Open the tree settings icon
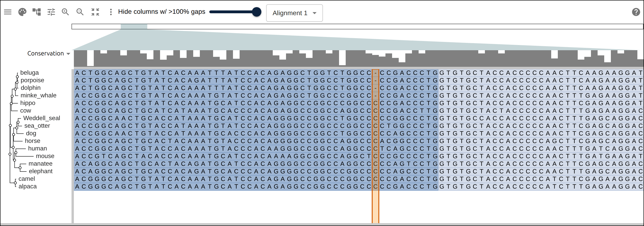The width and height of the screenshot is (644, 226). 37,12
